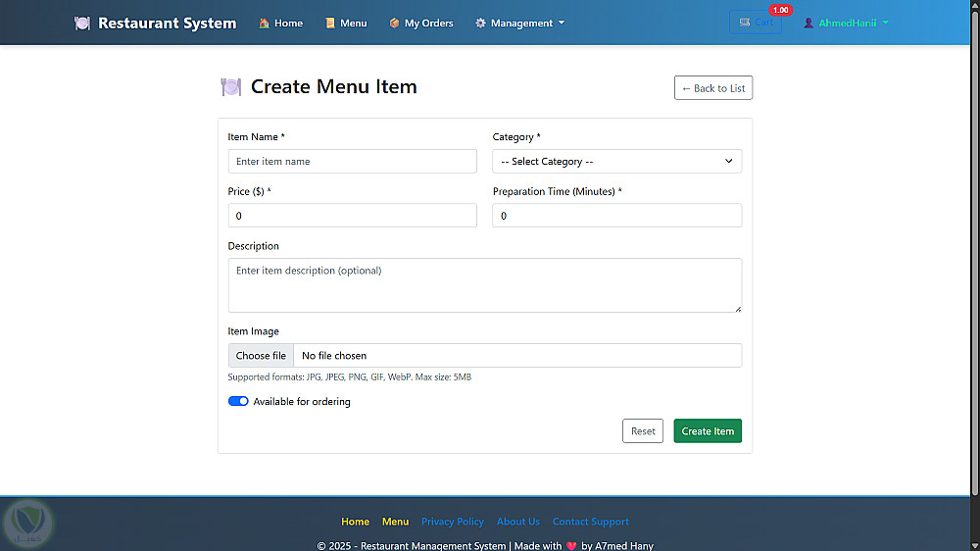Toggle the Available for ordering switch

238,401
